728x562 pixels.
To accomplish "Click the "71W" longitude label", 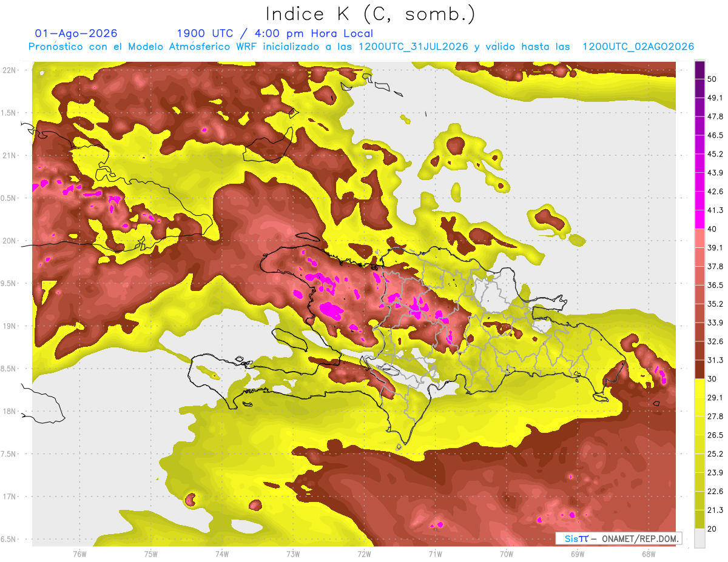I will [435, 554].
